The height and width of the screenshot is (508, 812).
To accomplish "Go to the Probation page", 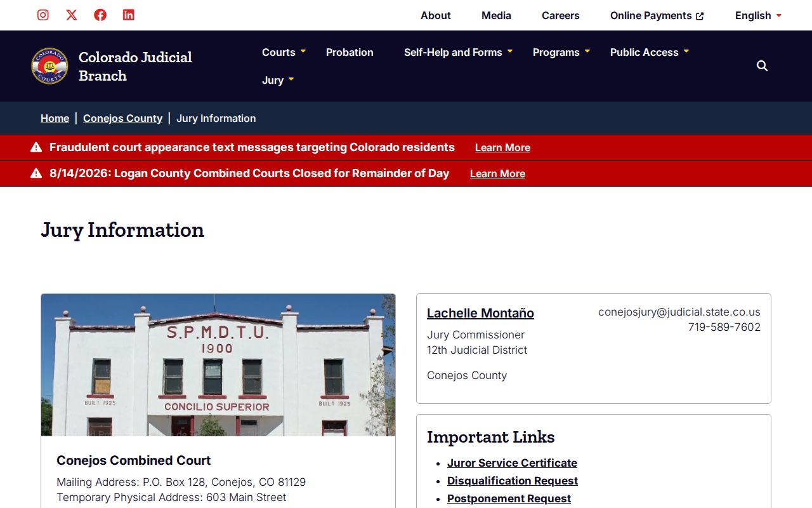I will [350, 52].
